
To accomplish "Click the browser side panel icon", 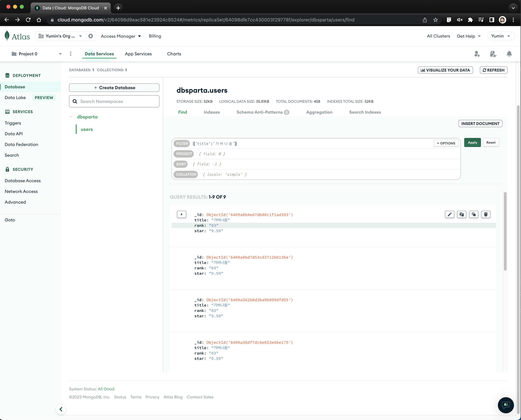I will (x=492, y=20).
